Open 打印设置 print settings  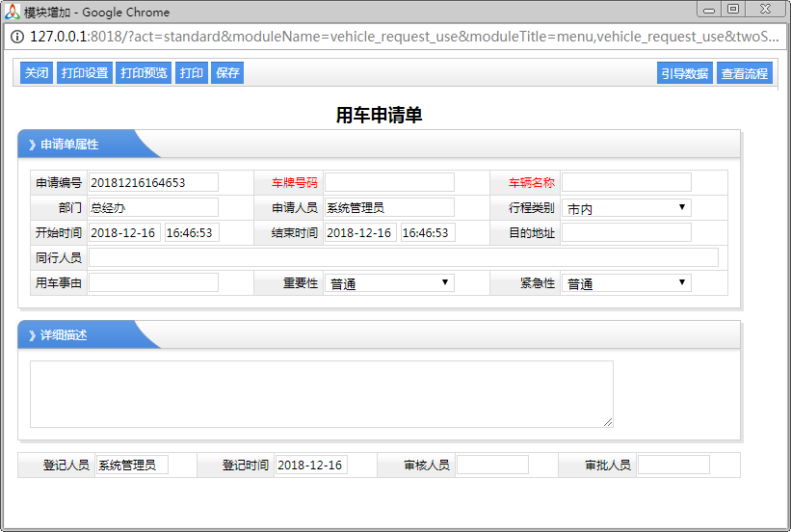point(85,73)
